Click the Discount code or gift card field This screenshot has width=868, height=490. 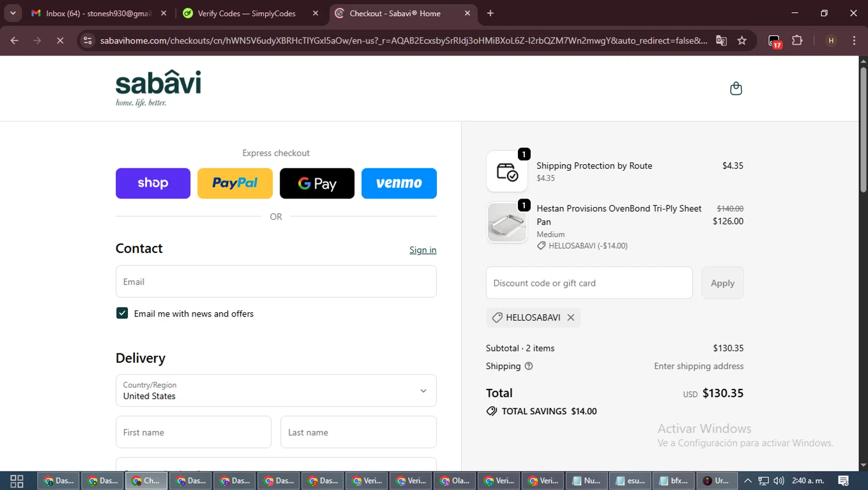[x=589, y=283]
